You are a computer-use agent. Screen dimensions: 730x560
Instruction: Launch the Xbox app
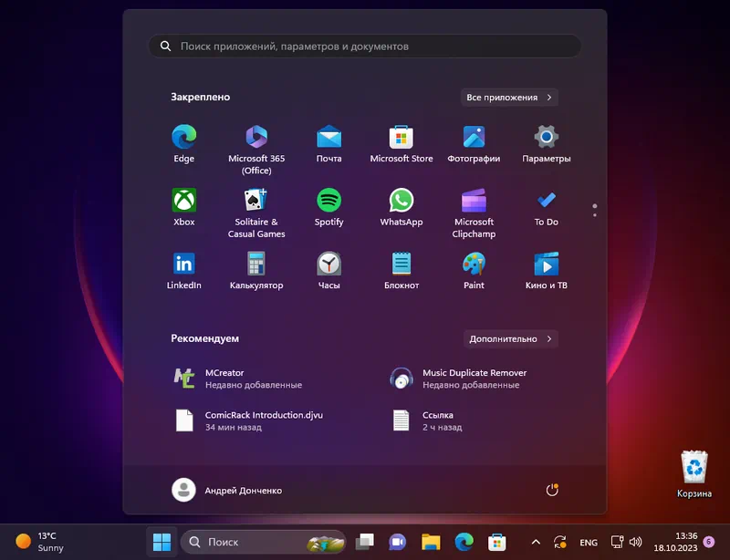(x=184, y=207)
